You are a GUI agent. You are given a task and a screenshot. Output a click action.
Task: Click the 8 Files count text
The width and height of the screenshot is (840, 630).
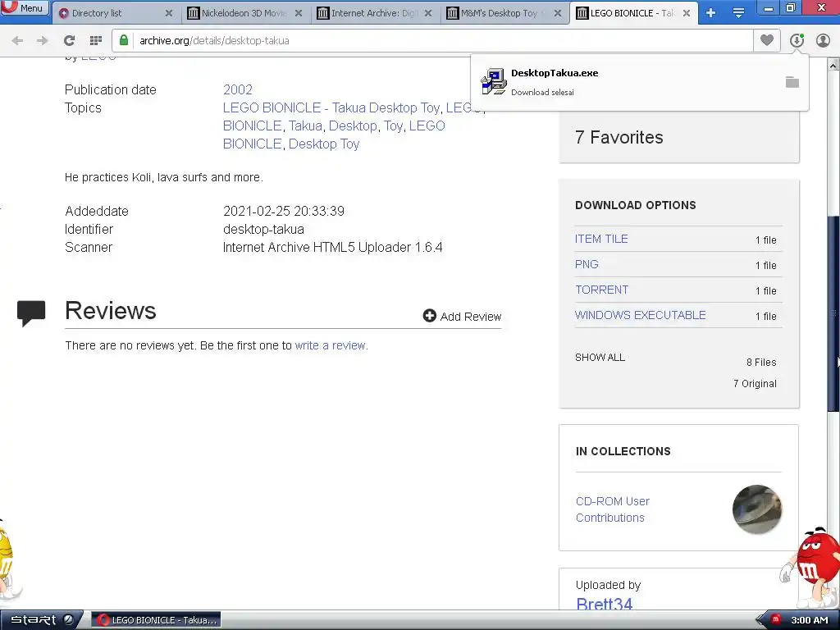[x=761, y=362]
